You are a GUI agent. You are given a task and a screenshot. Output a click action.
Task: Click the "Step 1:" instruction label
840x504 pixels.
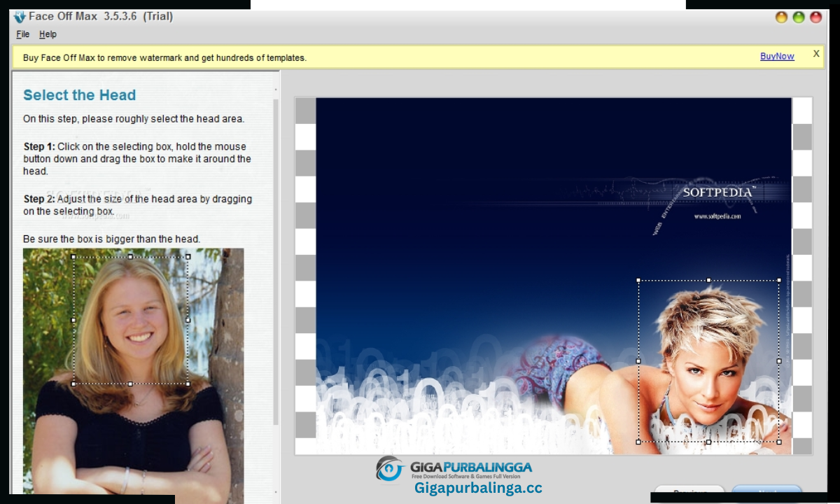(x=39, y=147)
